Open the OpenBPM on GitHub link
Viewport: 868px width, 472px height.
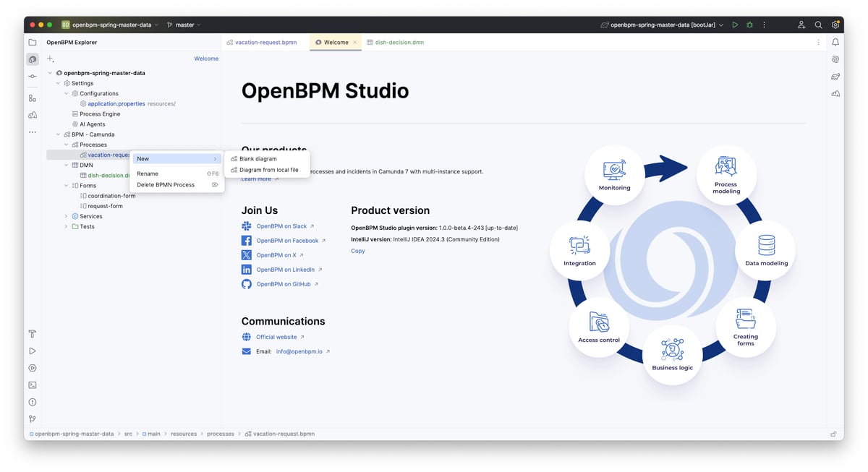[284, 284]
